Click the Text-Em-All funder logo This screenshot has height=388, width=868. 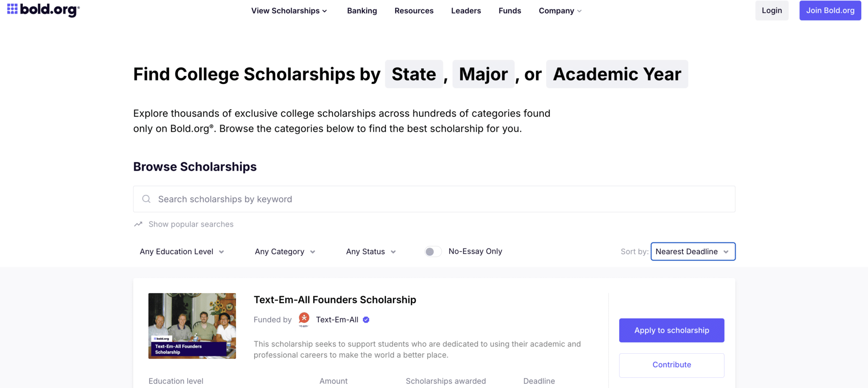point(303,319)
